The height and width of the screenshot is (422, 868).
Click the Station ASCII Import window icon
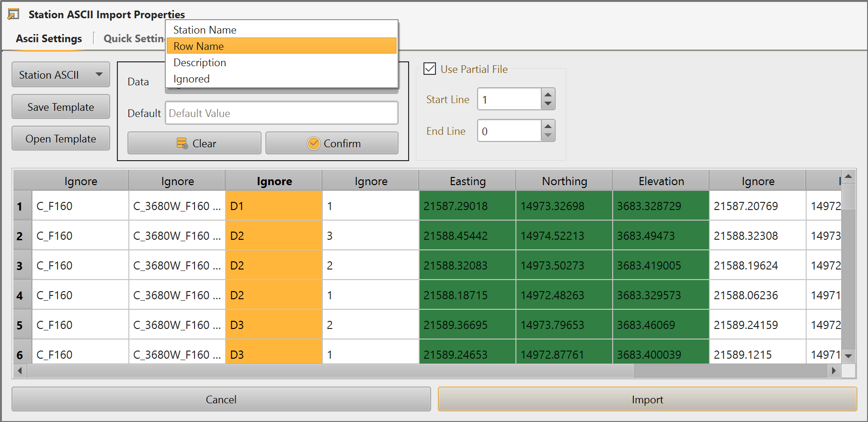(x=13, y=14)
